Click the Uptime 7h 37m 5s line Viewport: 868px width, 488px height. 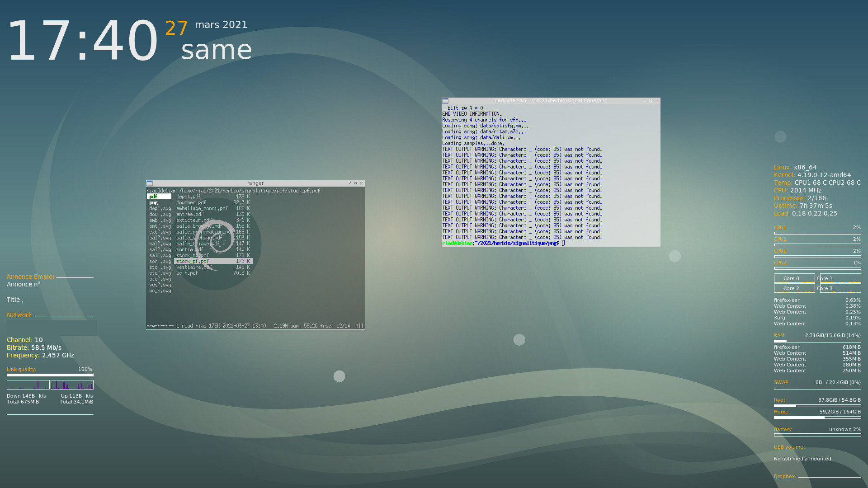coord(803,206)
